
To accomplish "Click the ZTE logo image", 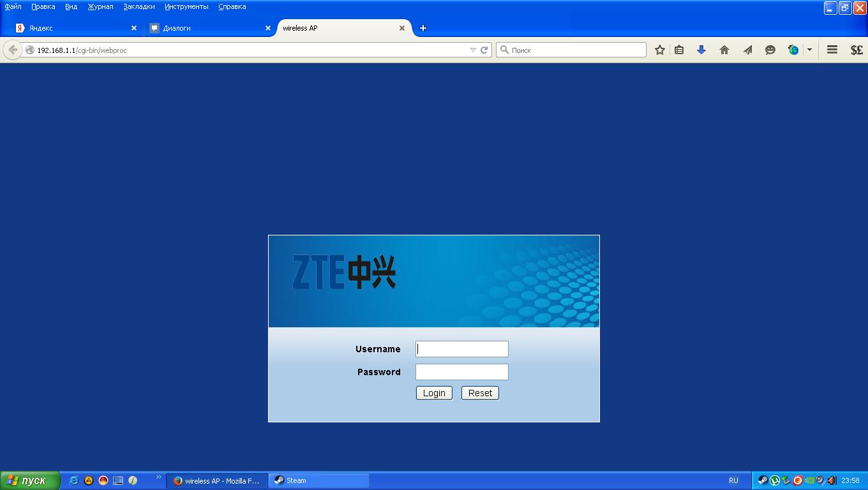I will click(x=344, y=272).
